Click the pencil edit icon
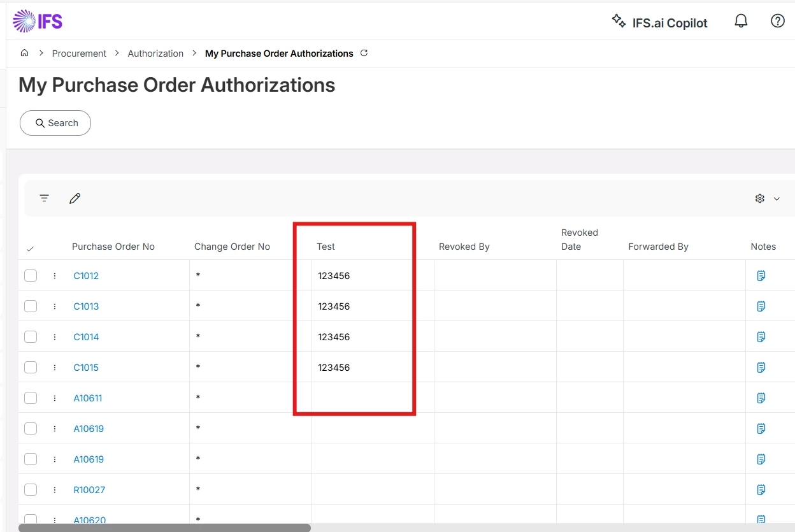The image size is (795, 532). pos(75,198)
